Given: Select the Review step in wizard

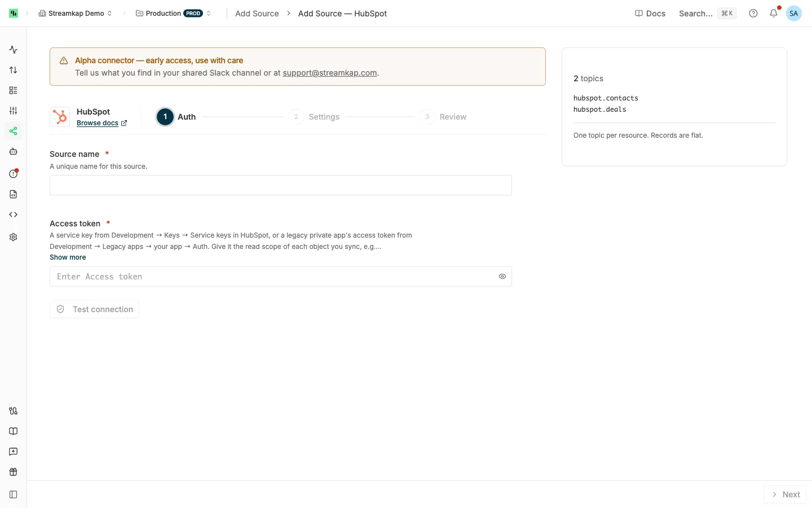Looking at the screenshot, I should coord(444,117).
